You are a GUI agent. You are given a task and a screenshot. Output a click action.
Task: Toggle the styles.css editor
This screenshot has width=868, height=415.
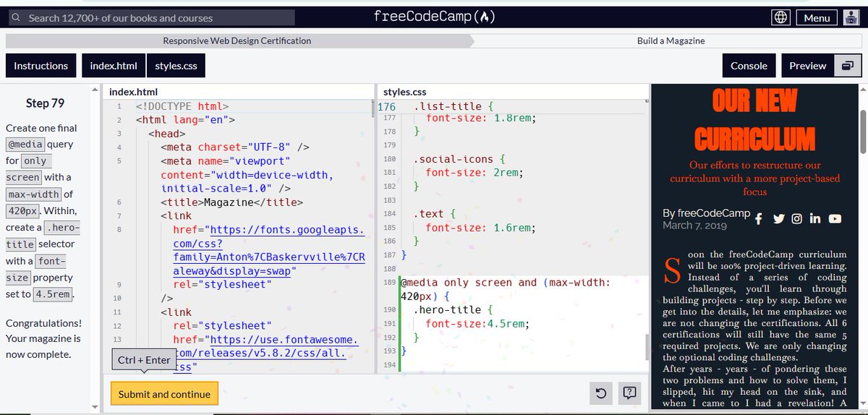coord(176,66)
